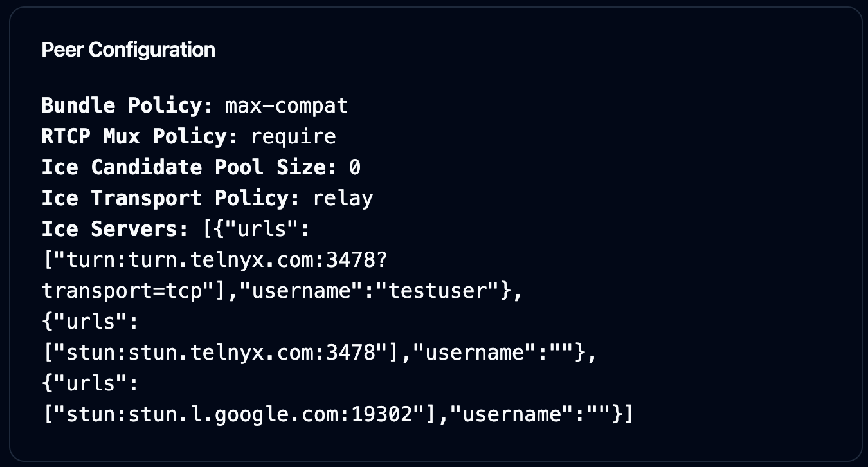Click the empty username after stun.l.google.com

point(597,414)
